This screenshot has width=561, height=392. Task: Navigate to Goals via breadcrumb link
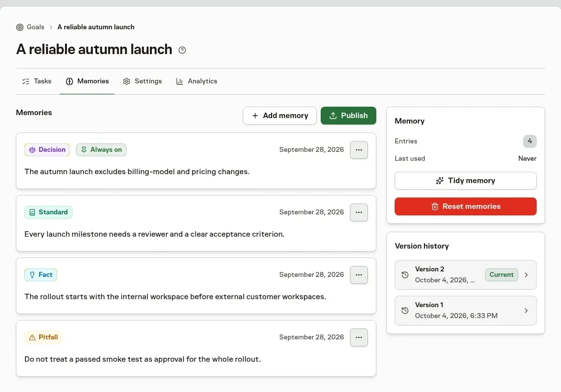(35, 27)
